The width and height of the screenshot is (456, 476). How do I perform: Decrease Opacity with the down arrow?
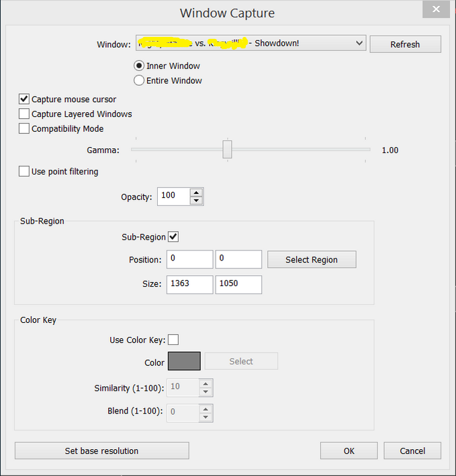pyautogui.click(x=196, y=200)
